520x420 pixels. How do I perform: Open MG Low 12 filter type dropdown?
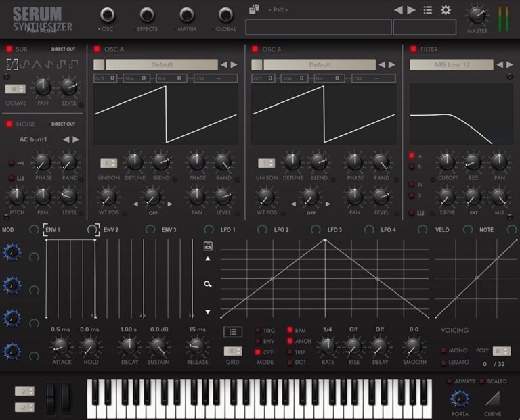point(452,65)
